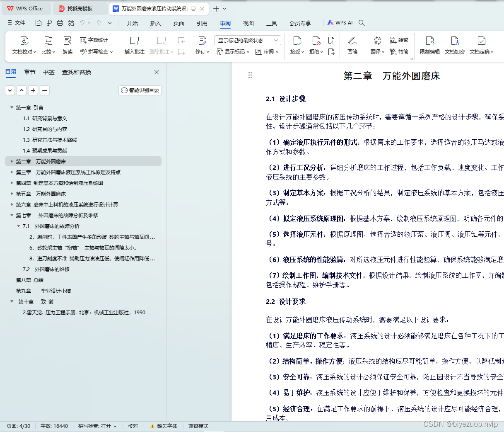This screenshot has height=432, width=504.
Task: Click the paragraph drag handle beside chapter title
Action: pos(250,75)
